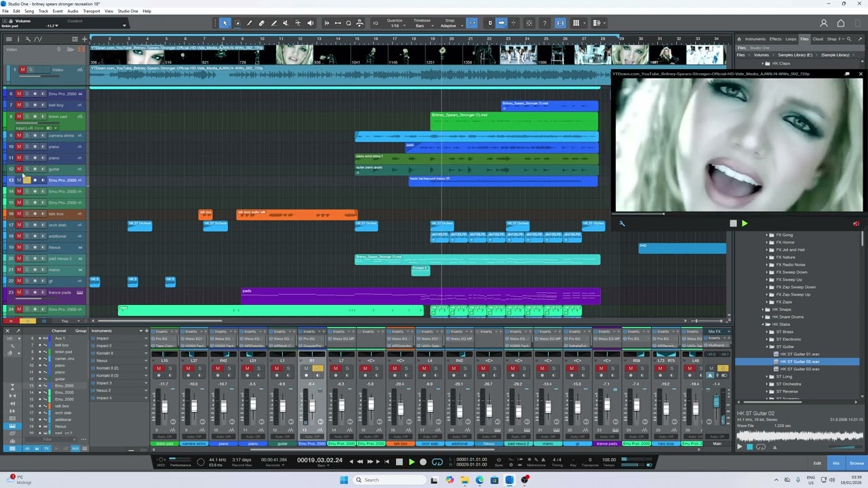Click the Browse view button
868x488 pixels.
click(x=856, y=463)
